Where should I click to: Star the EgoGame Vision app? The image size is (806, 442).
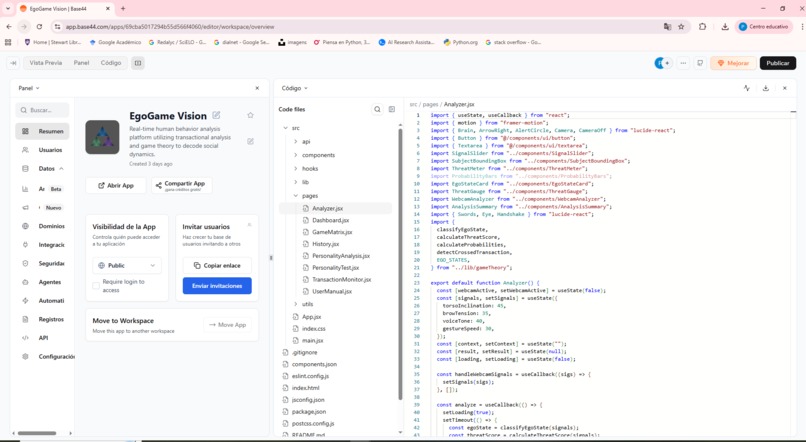(x=250, y=115)
